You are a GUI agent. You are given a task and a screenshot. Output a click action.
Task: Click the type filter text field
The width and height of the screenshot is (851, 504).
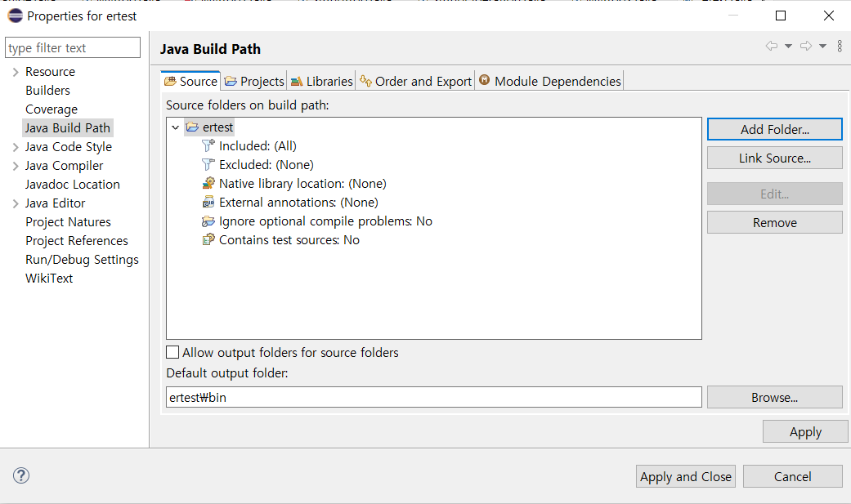(73, 48)
